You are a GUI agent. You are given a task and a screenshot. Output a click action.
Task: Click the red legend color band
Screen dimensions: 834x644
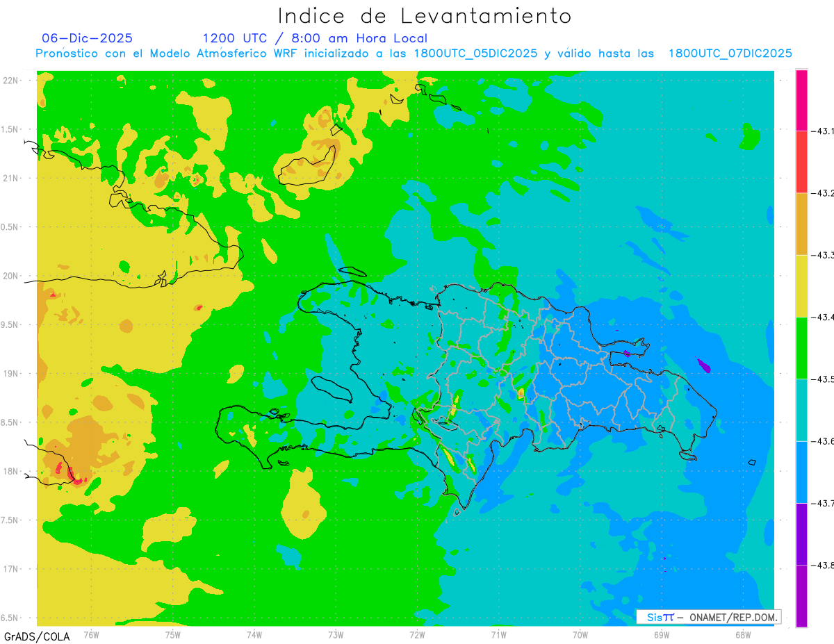point(801,162)
